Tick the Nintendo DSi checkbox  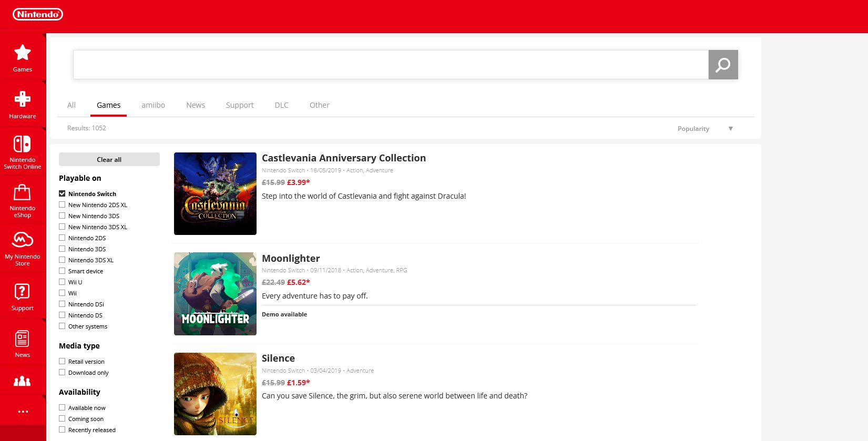[62, 304]
